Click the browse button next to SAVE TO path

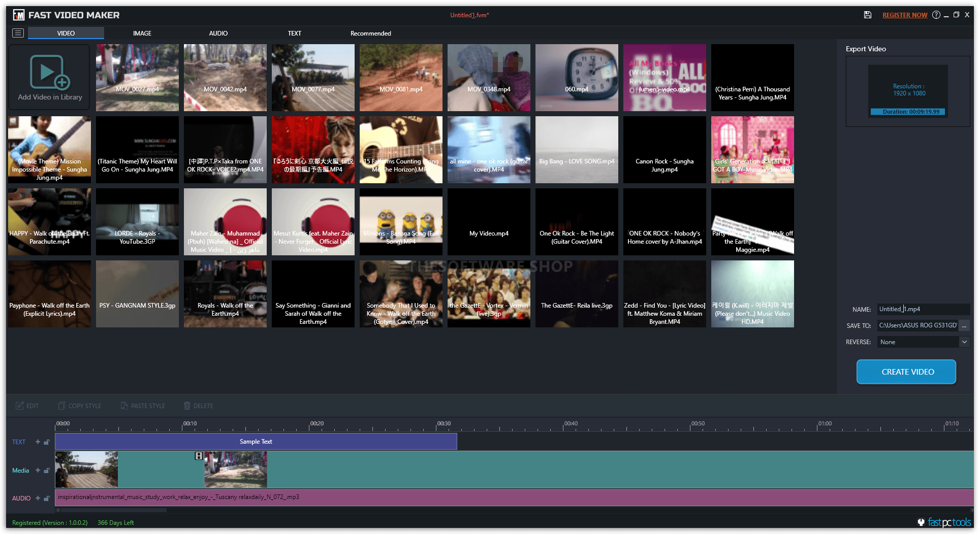964,325
